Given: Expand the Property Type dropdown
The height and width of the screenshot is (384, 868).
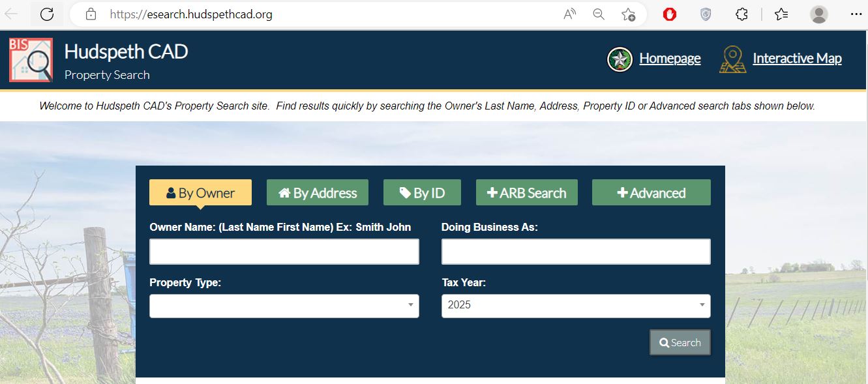Looking at the screenshot, I should 284,306.
